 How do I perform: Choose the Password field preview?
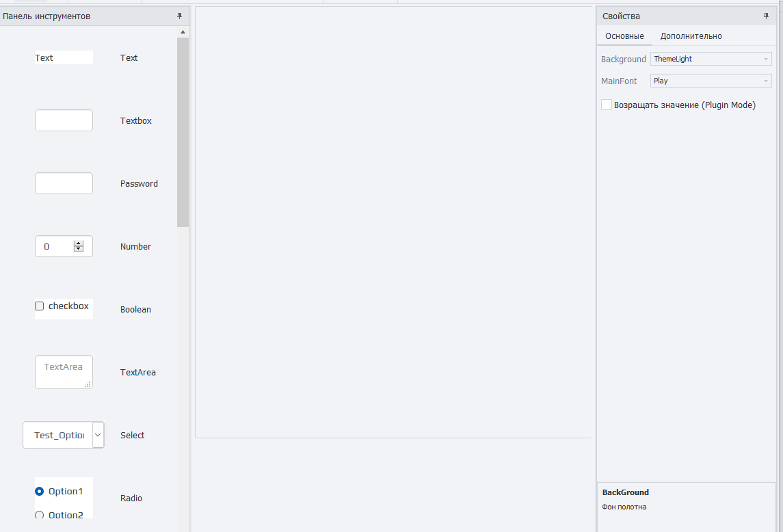(x=64, y=183)
